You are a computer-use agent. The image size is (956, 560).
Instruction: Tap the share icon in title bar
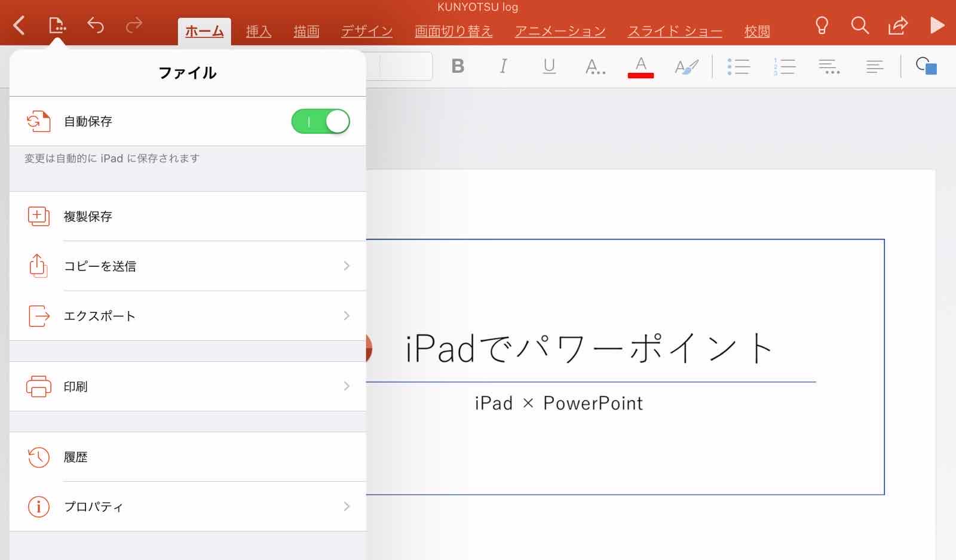pos(898,25)
